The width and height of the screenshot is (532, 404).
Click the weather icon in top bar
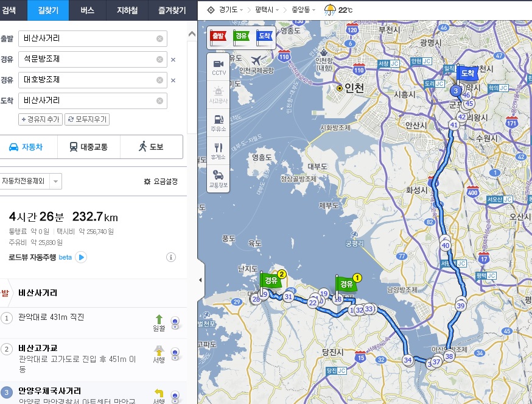click(331, 10)
